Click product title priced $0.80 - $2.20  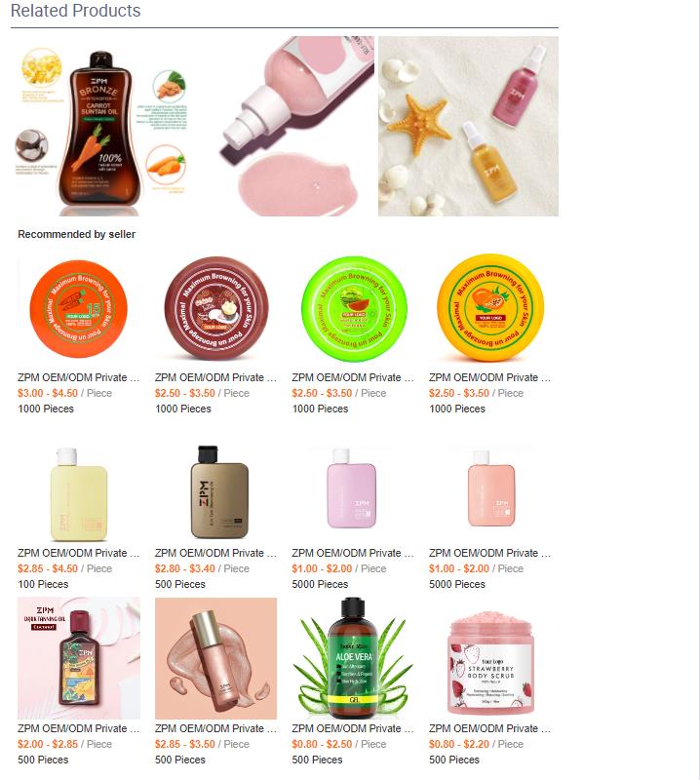[490, 728]
